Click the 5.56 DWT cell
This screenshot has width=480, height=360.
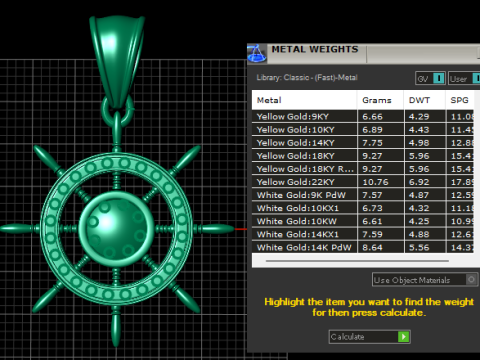click(x=425, y=247)
